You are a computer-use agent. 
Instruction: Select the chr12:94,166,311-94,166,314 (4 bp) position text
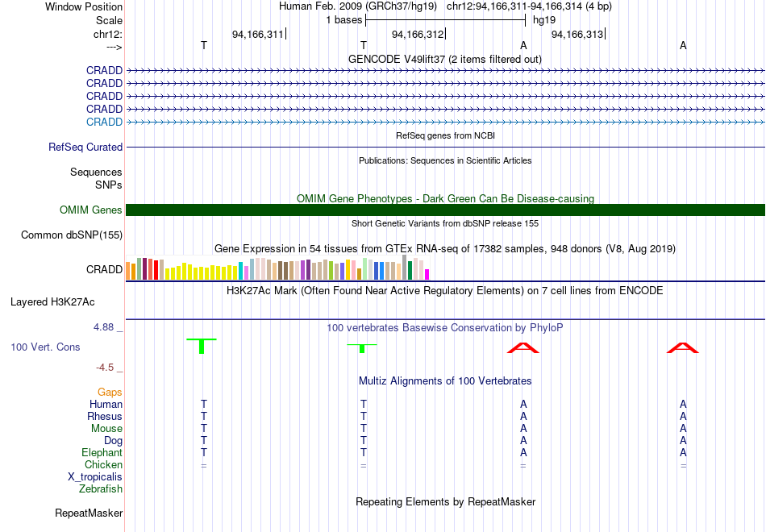pos(529,6)
